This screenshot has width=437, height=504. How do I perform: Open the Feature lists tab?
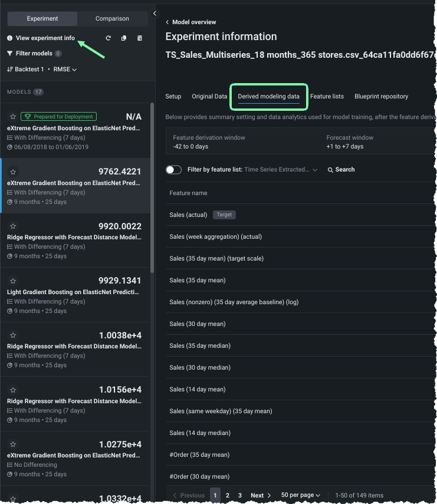[x=327, y=97]
